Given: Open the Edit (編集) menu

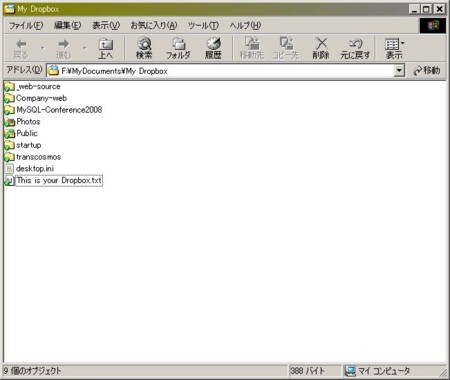Looking at the screenshot, I should [68, 25].
